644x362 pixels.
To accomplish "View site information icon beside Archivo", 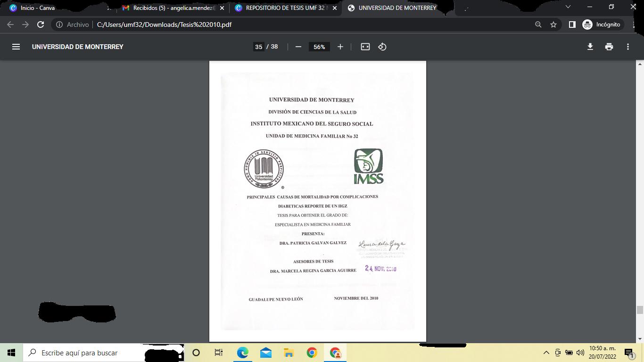I will point(59,25).
